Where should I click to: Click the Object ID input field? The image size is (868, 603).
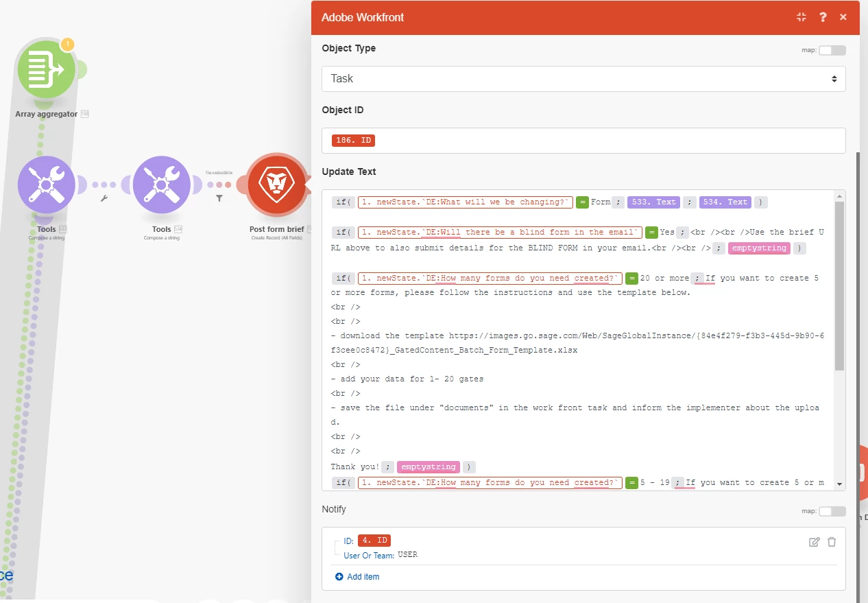click(583, 141)
